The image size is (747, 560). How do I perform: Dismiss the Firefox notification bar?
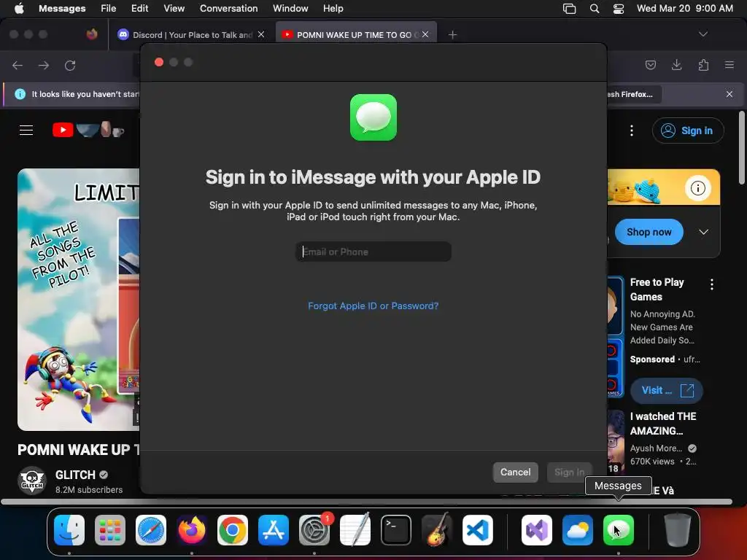coord(729,94)
